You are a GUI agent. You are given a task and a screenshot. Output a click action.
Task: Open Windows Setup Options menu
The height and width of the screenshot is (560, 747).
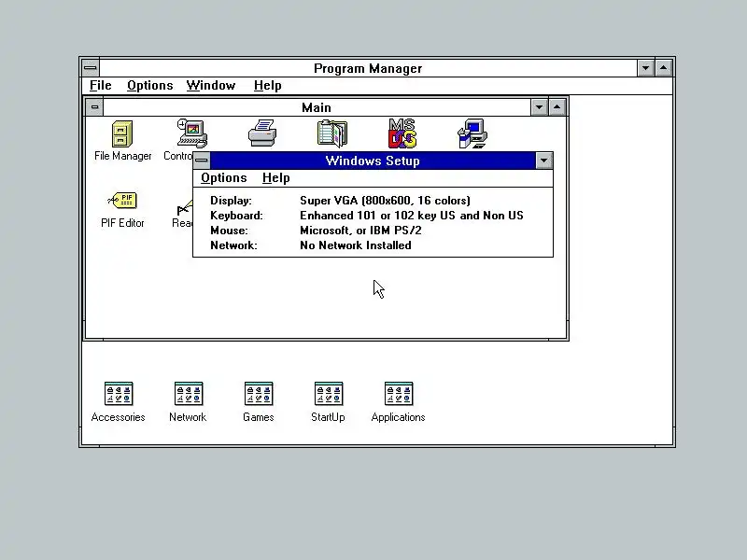tap(223, 178)
